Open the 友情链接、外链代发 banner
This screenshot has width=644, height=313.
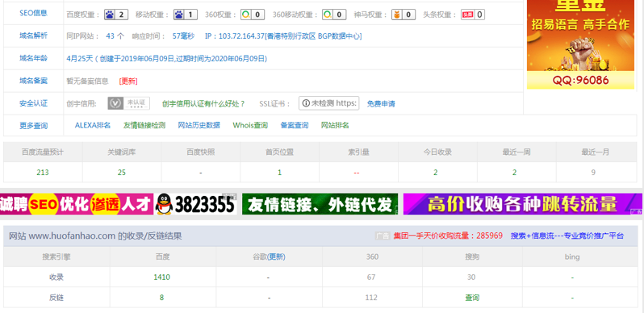coord(320,204)
